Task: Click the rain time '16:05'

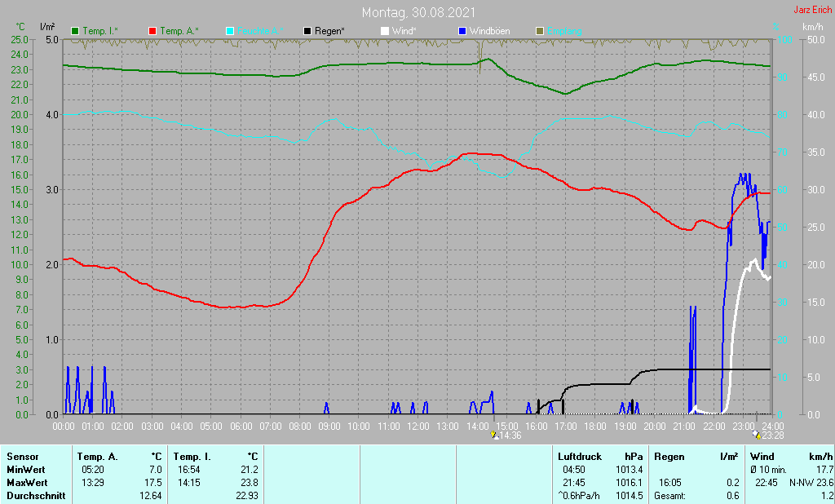Action: (x=670, y=483)
